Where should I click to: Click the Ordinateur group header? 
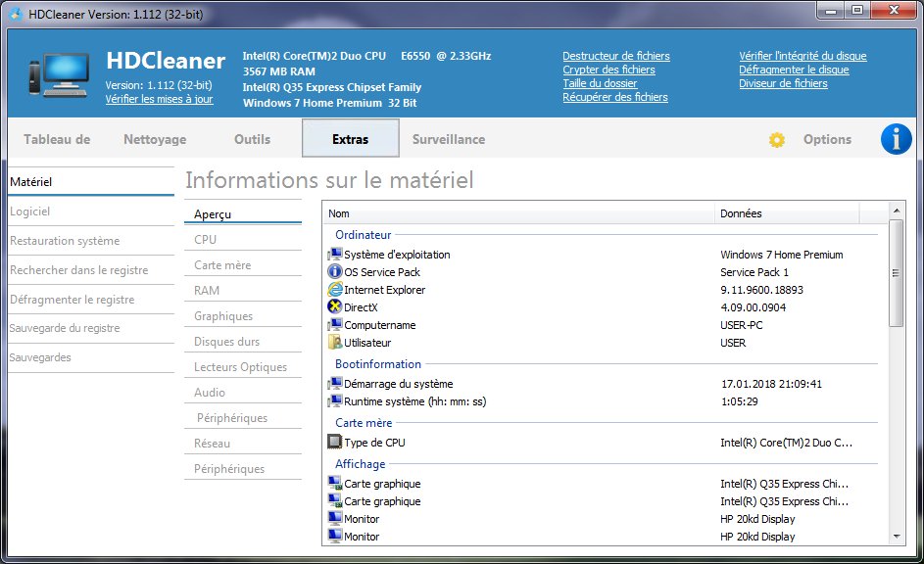click(363, 235)
